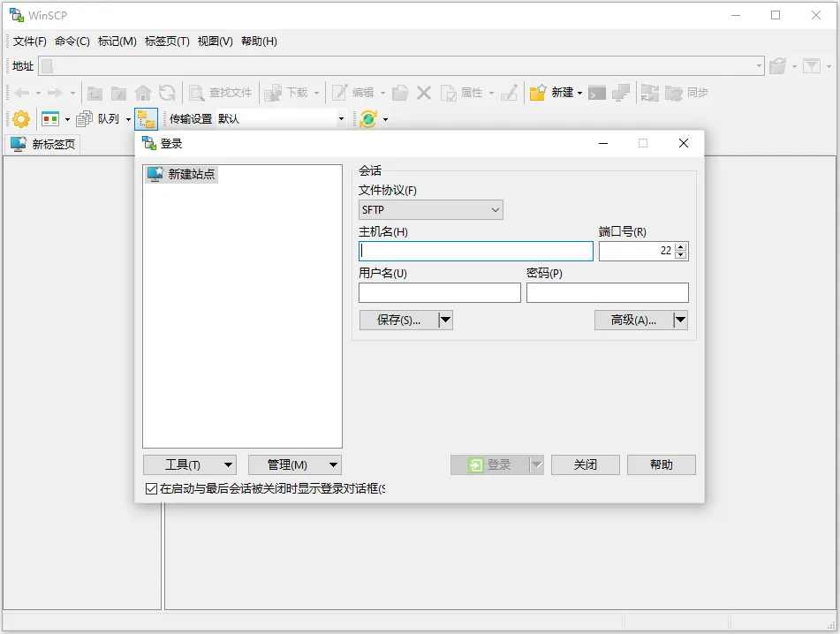Click the 查找文件 find files icon
840x634 pixels.
pyautogui.click(x=197, y=93)
